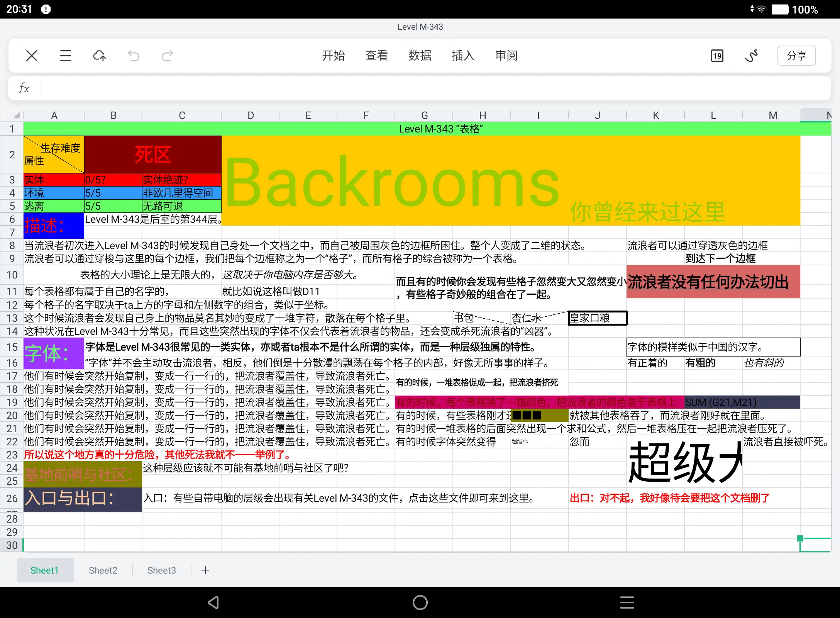Click the green 逃离 cell in row 5

[x=54, y=206]
